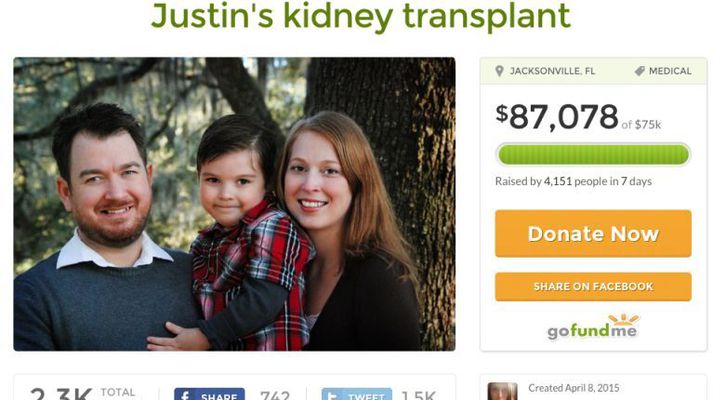Click the Medical category tag icon
Screen dimensions: 713x400
[x=639, y=71]
